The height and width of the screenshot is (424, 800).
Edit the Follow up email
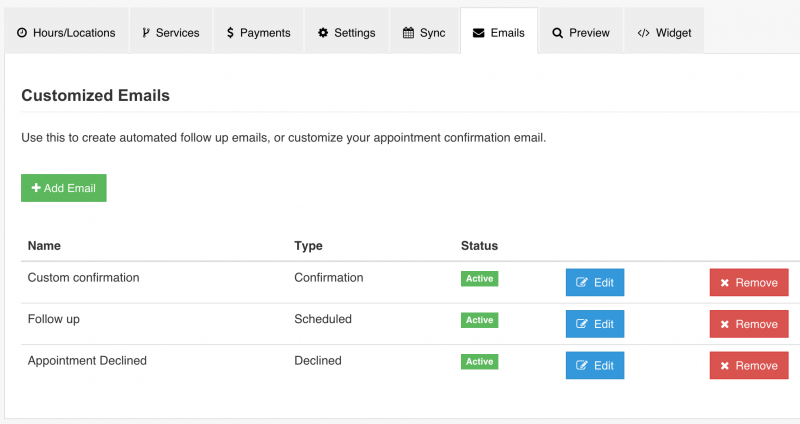595,324
